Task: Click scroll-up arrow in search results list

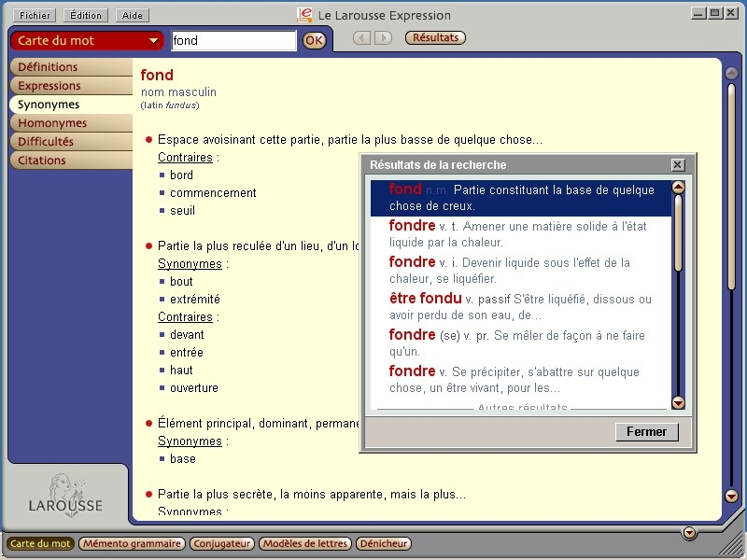Action: (x=678, y=188)
